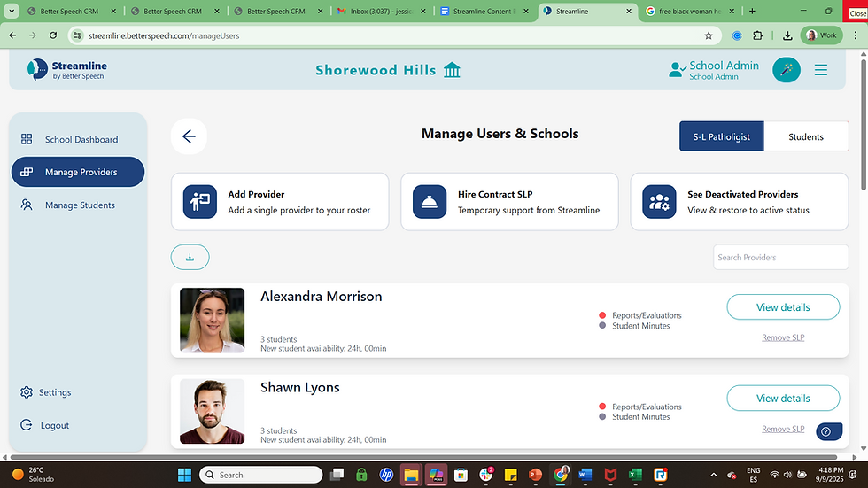Click the Add Provider card
Viewport: 868px width, 488px height.
(x=280, y=202)
